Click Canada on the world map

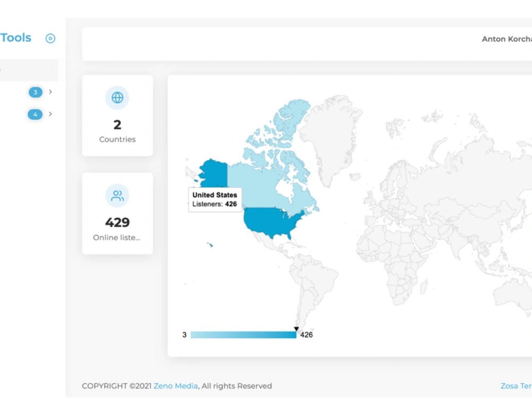pos(258,187)
